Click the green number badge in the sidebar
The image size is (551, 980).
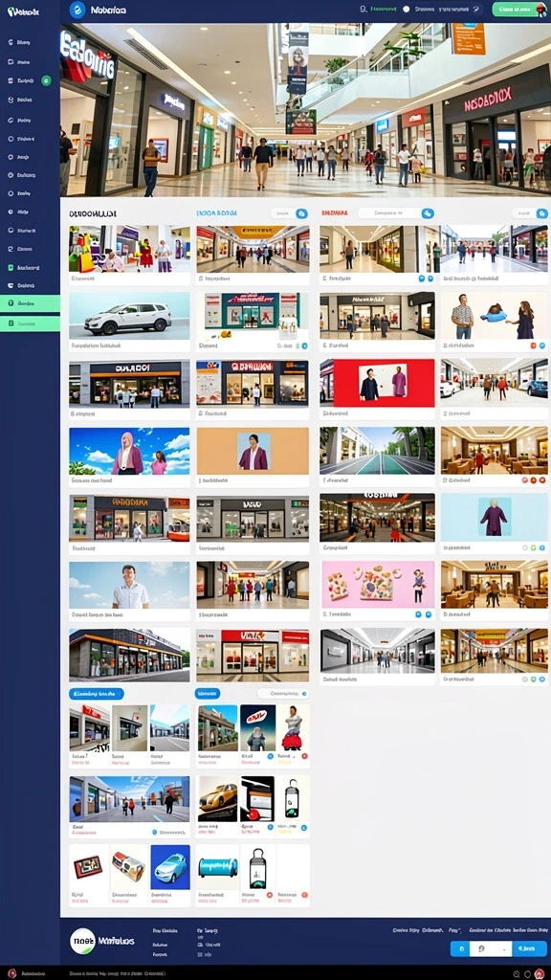(46, 80)
